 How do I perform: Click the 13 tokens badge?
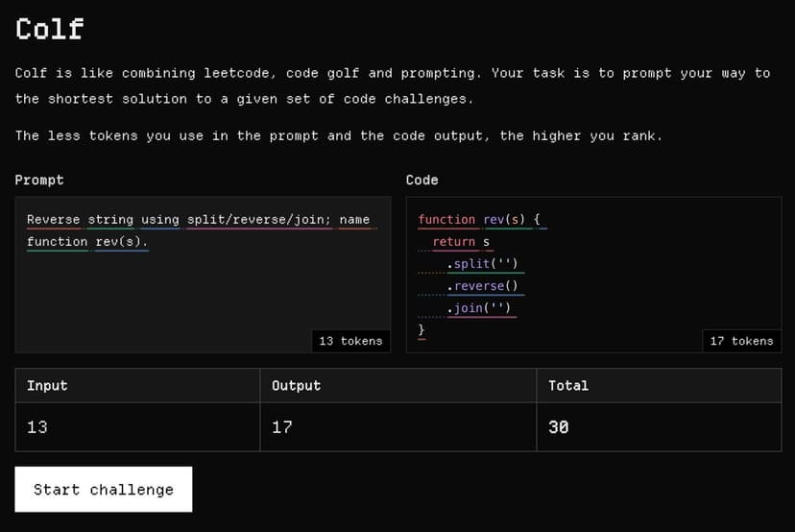tap(350, 341)
